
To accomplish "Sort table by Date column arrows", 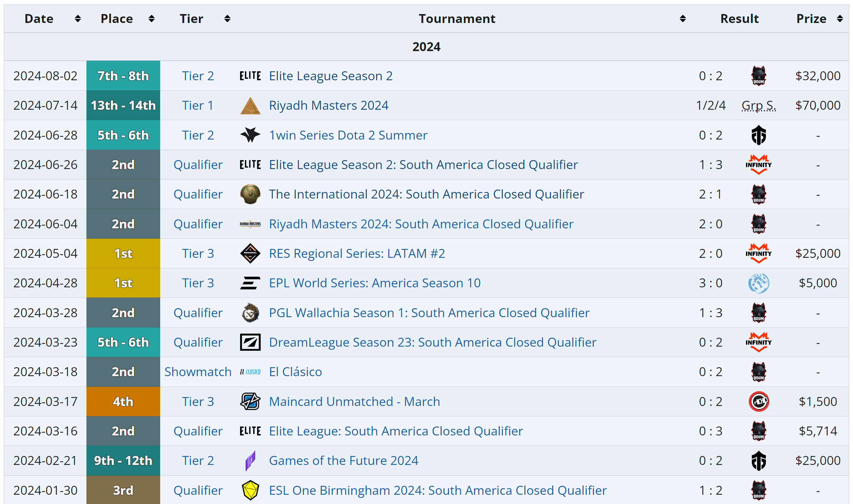I will coord(78,19).
